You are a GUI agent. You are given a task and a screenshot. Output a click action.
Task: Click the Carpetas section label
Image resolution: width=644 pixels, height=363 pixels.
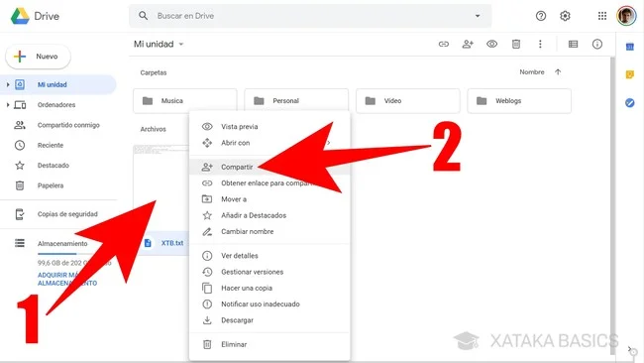point(154,72)
